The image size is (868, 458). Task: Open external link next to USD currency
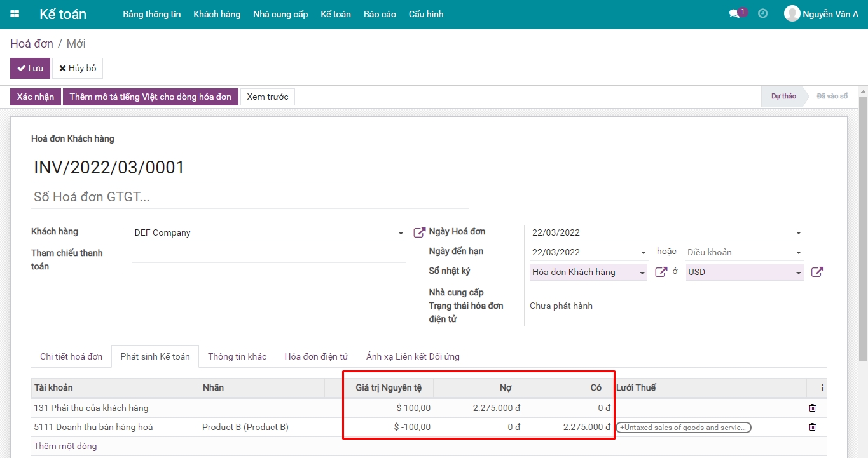point(817,272)
